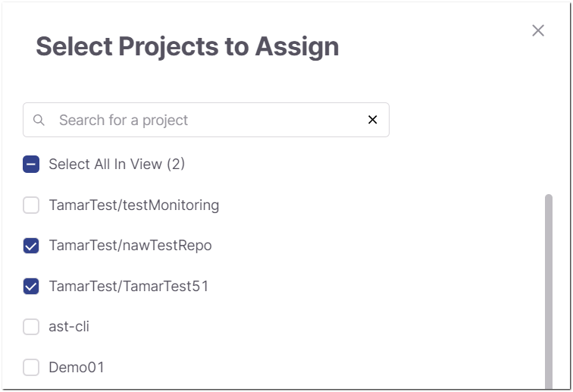Image resolution: width=573 pixels, height=392 pixels.
Task: Uncheck the TamarTest/nawTestRepo checkbox
Action: pyautogui.click(x=31, y=246)
